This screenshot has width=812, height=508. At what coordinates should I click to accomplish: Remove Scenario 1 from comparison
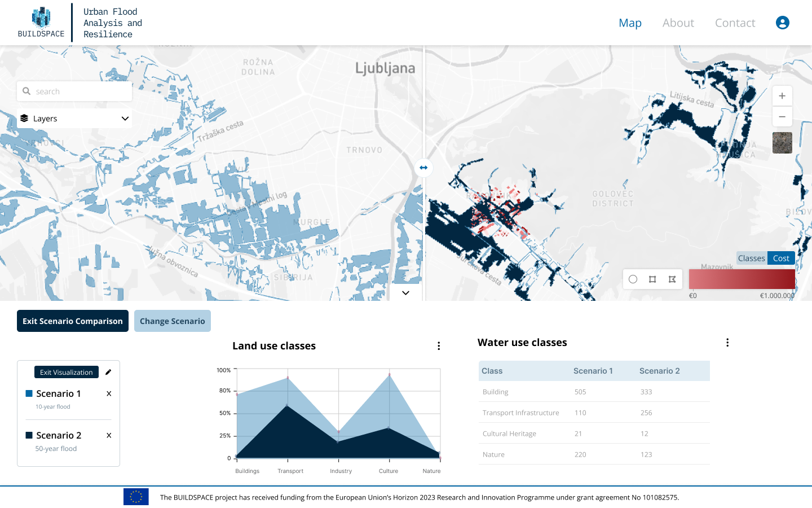[x=109, y=393]
